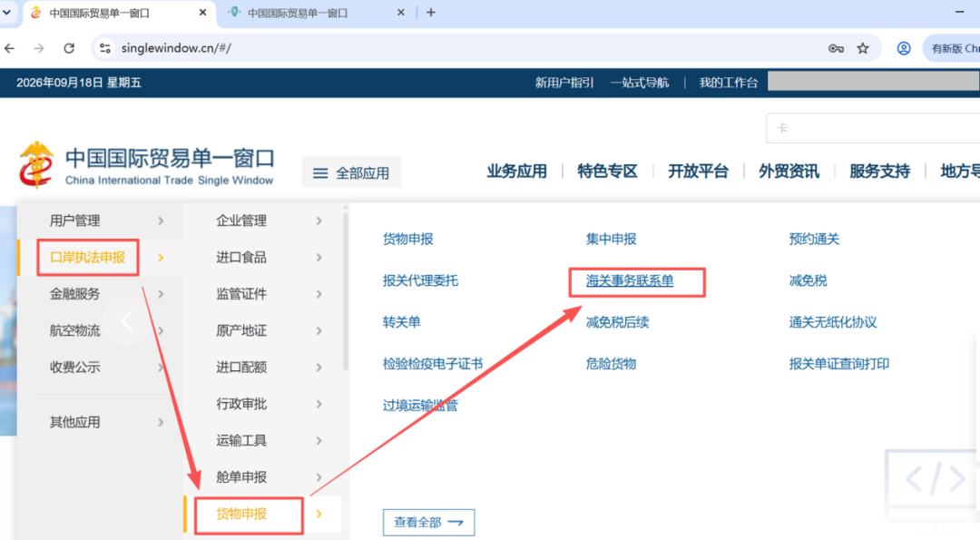Click the carousel previous arrow circle
The image size is (980, 540).
tap(127, 320)
